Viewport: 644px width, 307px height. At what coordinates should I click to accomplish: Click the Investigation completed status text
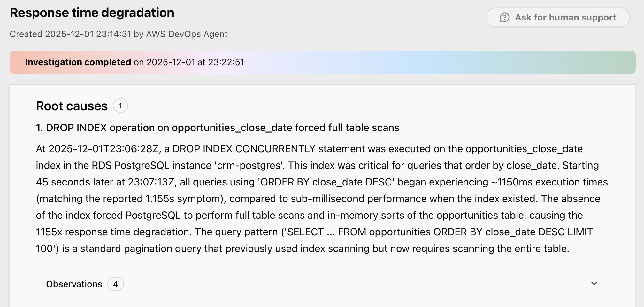tap(78, 62)
